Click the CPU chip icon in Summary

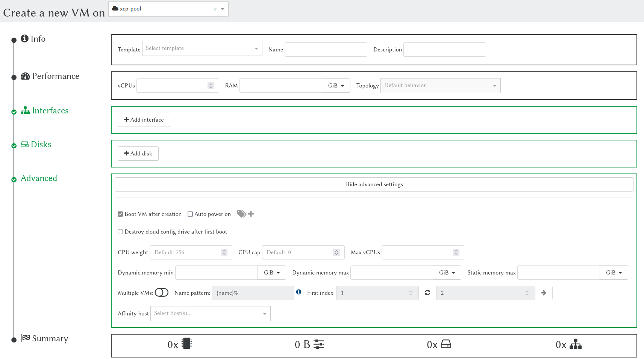(x=186, y=344)
